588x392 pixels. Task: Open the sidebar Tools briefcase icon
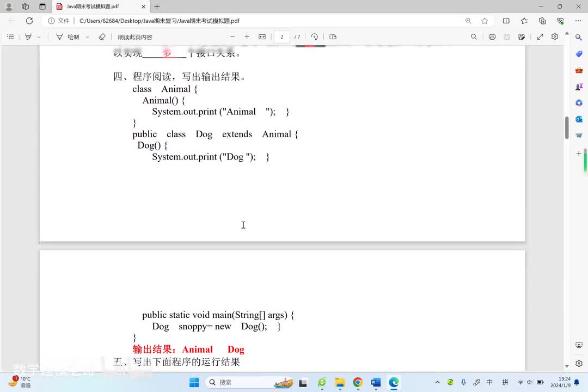point(579,70)
